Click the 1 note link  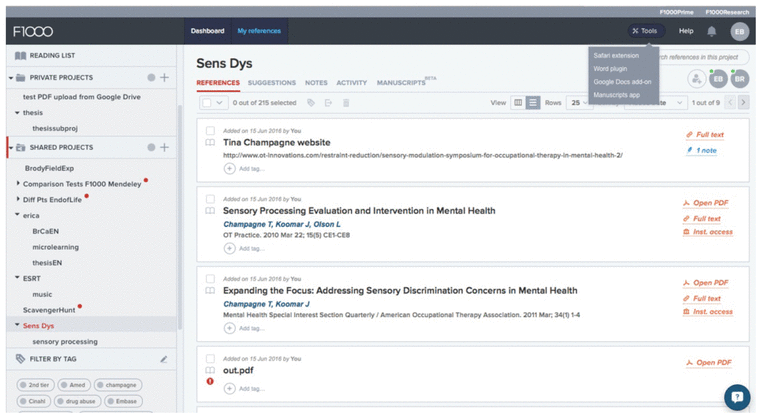click(x=703, y=150)
